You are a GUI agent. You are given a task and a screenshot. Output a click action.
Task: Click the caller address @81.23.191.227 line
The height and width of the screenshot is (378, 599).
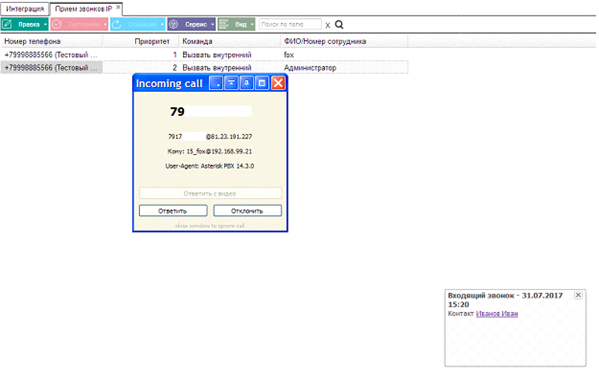click(x=210, y=136)
